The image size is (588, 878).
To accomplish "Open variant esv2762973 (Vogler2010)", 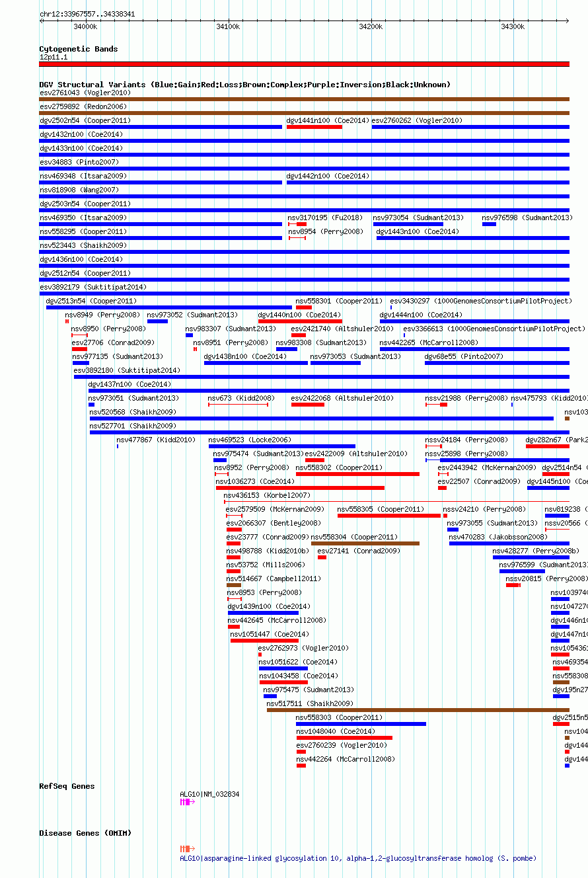I will coord(303,648).
